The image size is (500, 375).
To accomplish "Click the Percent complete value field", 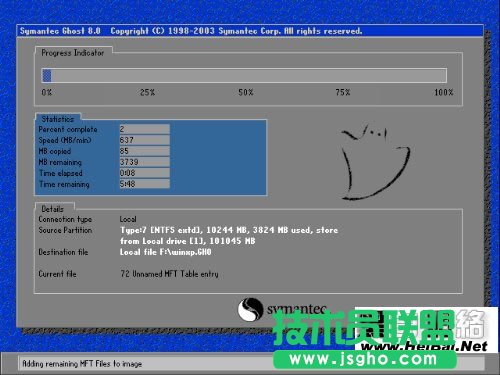I will coord(144,129).
